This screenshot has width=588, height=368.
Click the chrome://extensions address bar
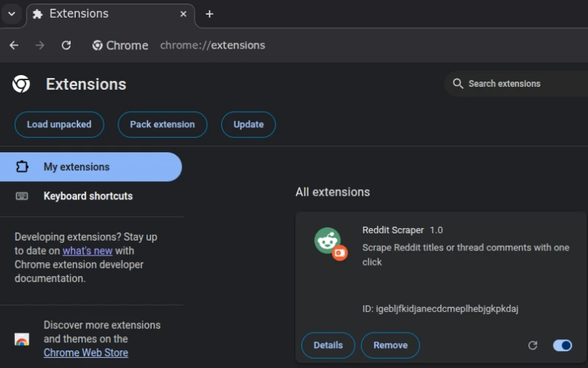[x=212, y=46]
